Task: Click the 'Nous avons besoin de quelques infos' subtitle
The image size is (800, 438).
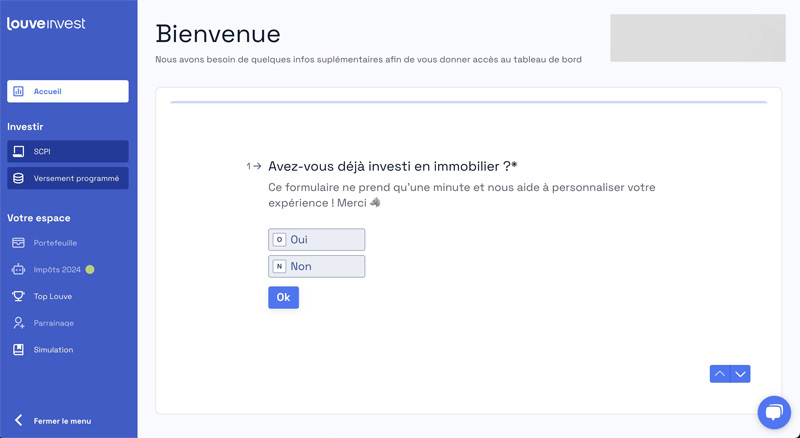Action: pos(368,60)
